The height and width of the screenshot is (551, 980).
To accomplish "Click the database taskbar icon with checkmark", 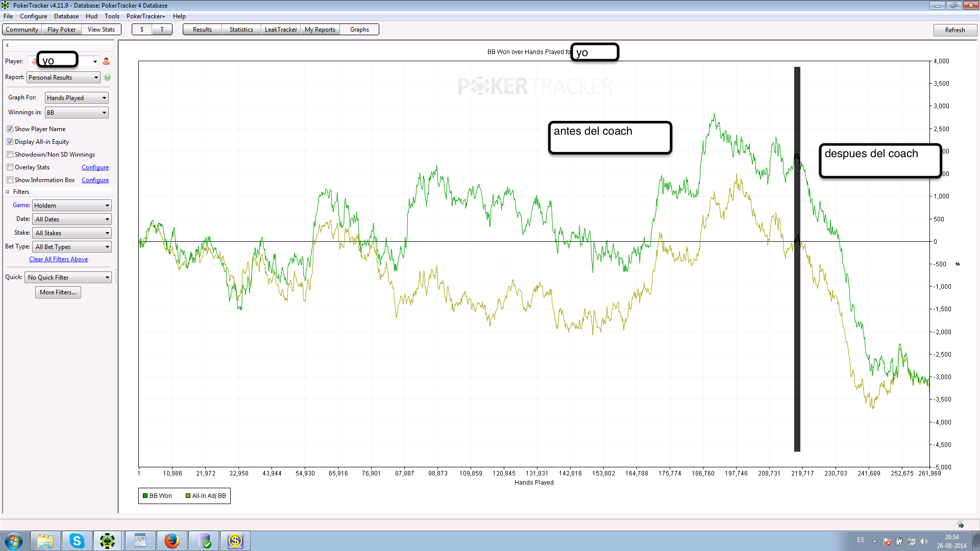I will [x=204, y=541].
